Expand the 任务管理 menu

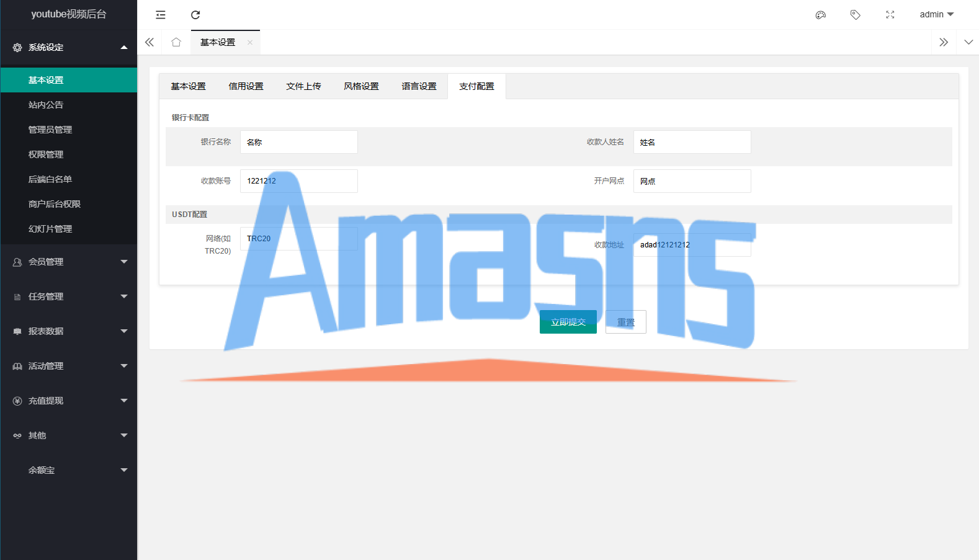69,296
